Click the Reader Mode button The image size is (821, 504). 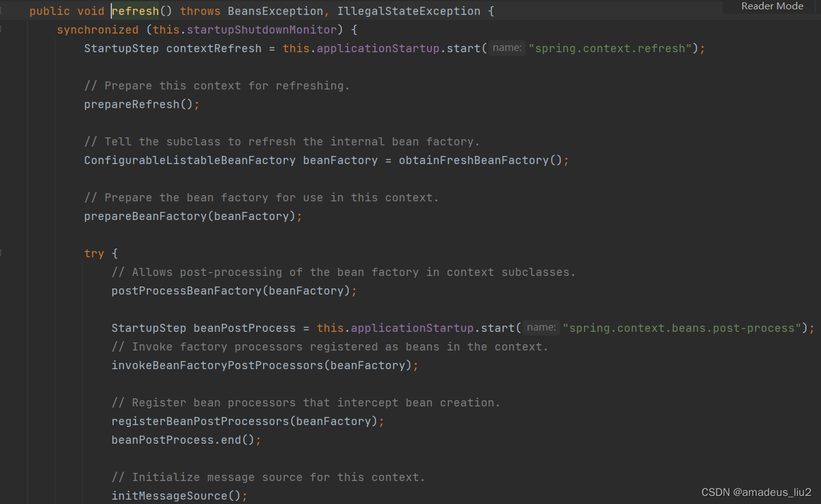[772, 6]
